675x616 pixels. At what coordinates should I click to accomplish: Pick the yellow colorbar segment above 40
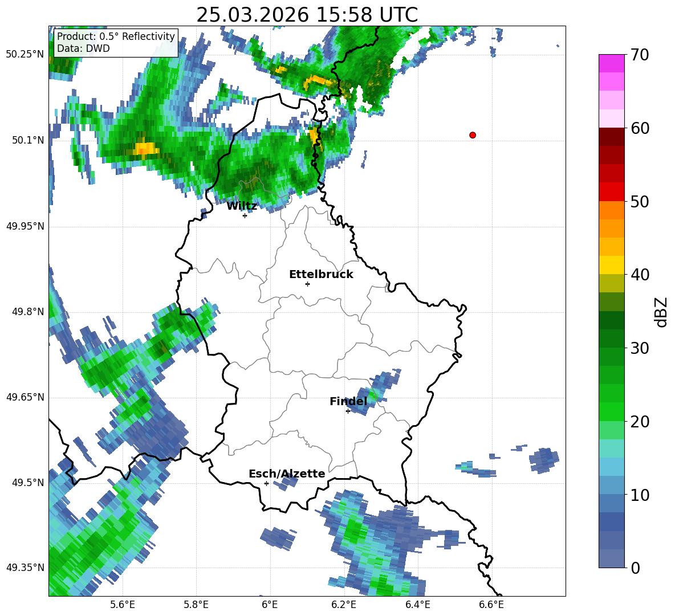tap(611, 265)
